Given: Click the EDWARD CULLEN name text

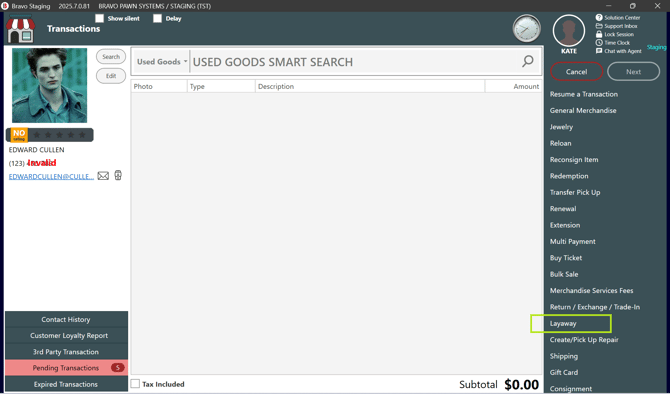Looking at the screenshot, I should coord(37,150).
